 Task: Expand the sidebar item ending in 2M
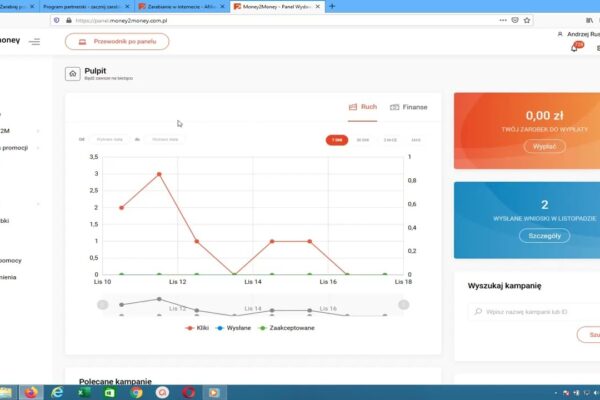click(x=37, y=131)
